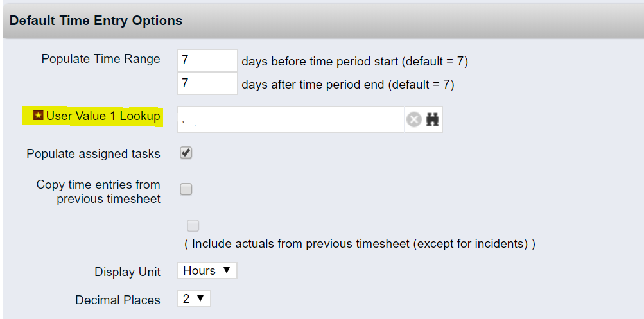The width and height of the screenshot is (644, 319).
Task: Click the days before time period start text
Action: (x=354, y=62)
